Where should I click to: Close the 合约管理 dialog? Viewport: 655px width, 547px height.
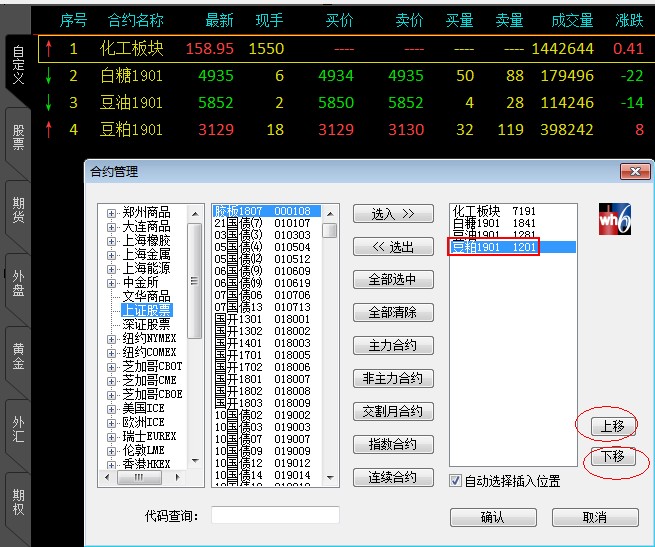tap(632, 172)
